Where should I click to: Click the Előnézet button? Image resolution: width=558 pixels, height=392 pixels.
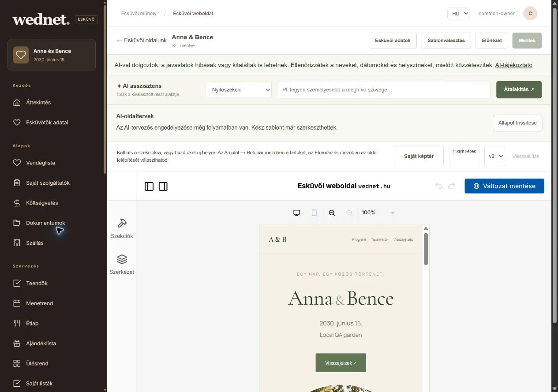point(492,40)
